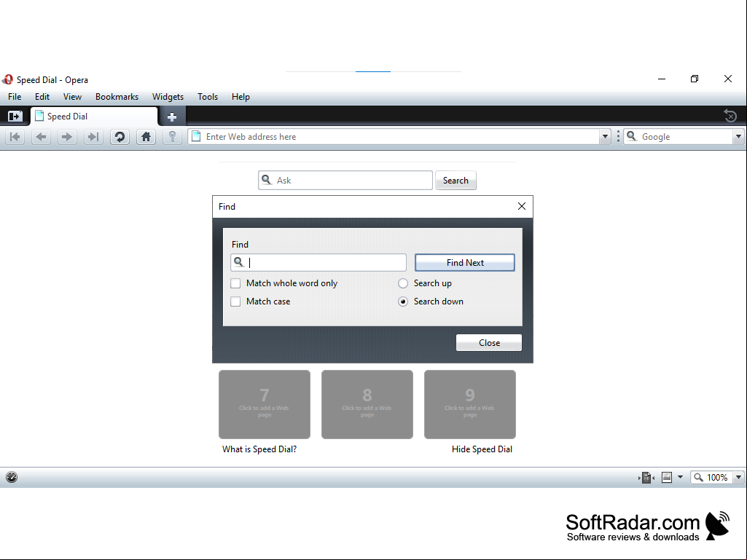Screen dimensions: 747x560
Task: Click the page icon in address bar
Action: click(x=196, y=137)
